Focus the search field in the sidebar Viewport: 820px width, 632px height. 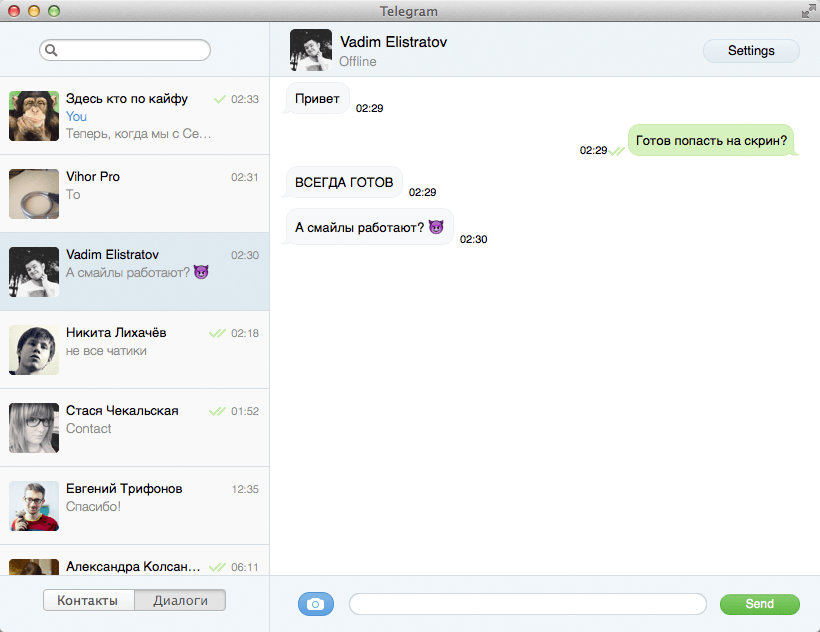[x=125, y=50]
